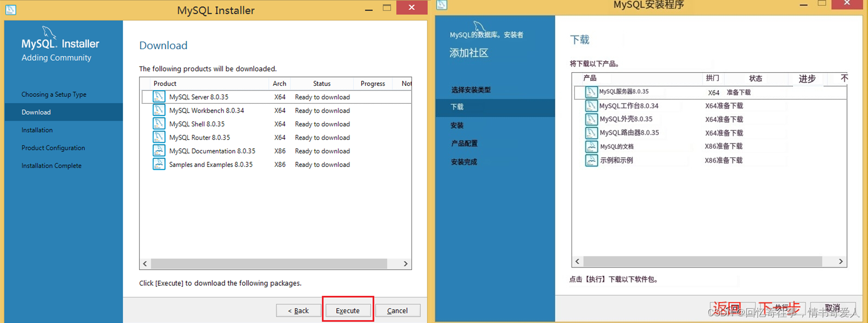Click the MySQL Server 8.0.35 product icon
The height and width of the screenshot is (323, 868).
159,97
